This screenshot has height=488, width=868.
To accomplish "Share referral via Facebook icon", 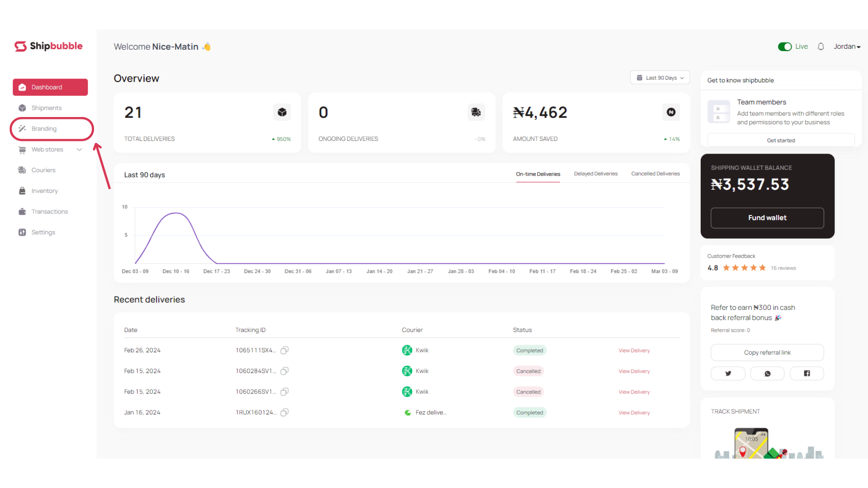I will (x=807, y=374).
